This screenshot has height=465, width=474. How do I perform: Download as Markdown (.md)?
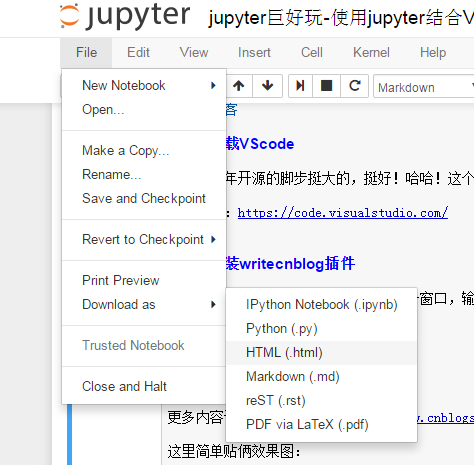(321, 377)
